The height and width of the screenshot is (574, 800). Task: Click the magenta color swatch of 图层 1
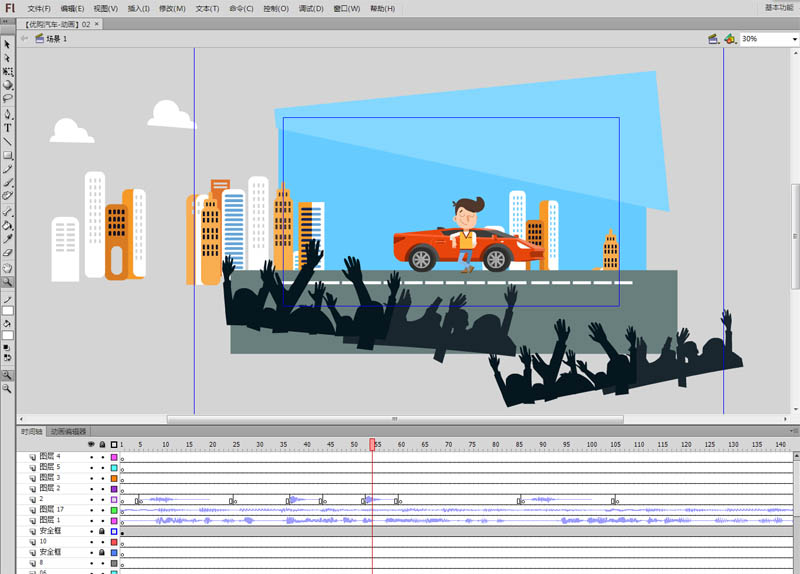[x=114, y=521]
